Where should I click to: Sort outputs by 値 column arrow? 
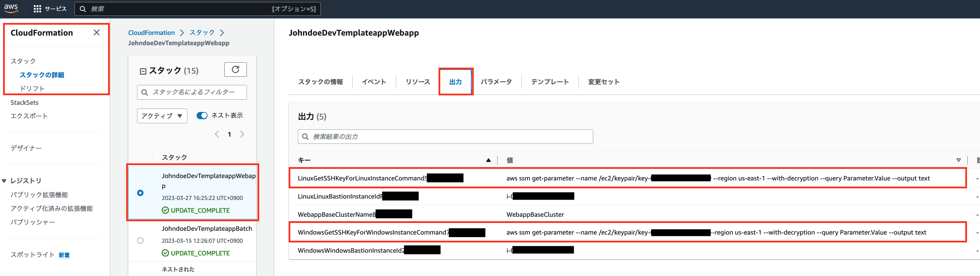[958, 161]
